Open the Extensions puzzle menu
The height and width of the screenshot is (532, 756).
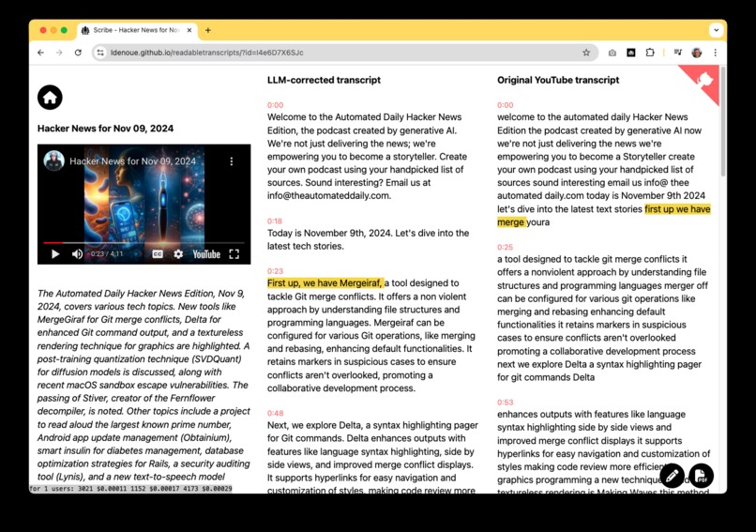(650, 53)
